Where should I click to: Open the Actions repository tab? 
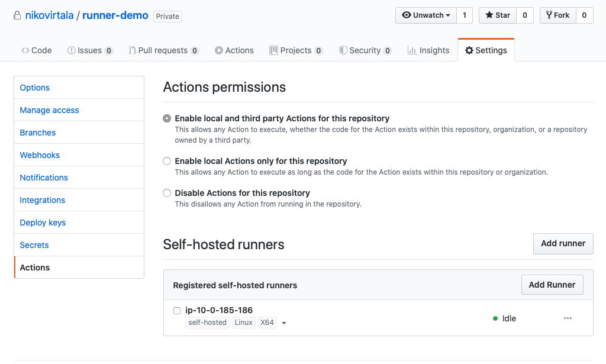[234, 50]
